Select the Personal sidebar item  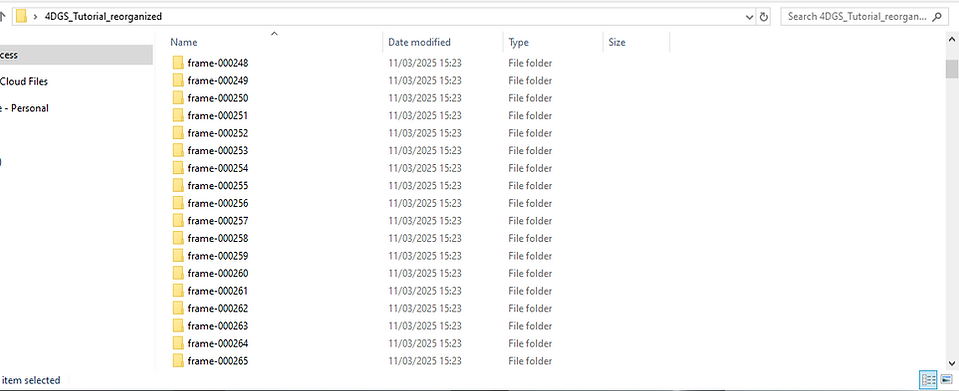click(x=24, y=108)
